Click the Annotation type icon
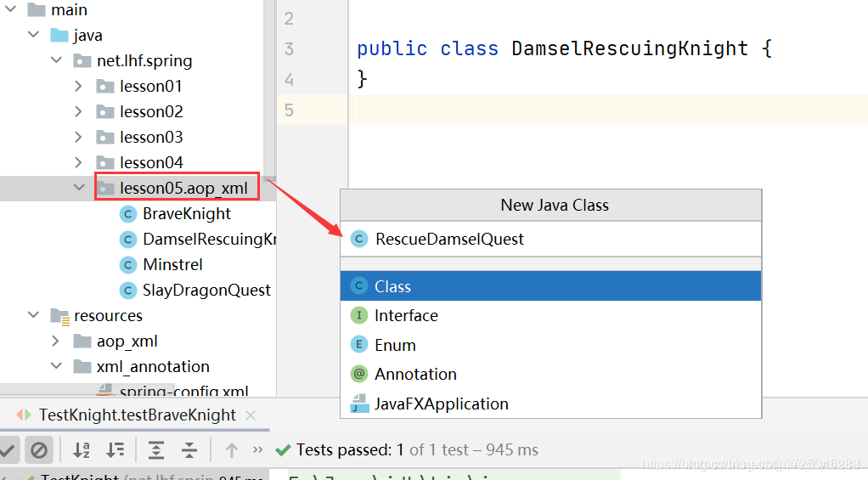This screenshot has width=868, height=480. tap(358, 375)
